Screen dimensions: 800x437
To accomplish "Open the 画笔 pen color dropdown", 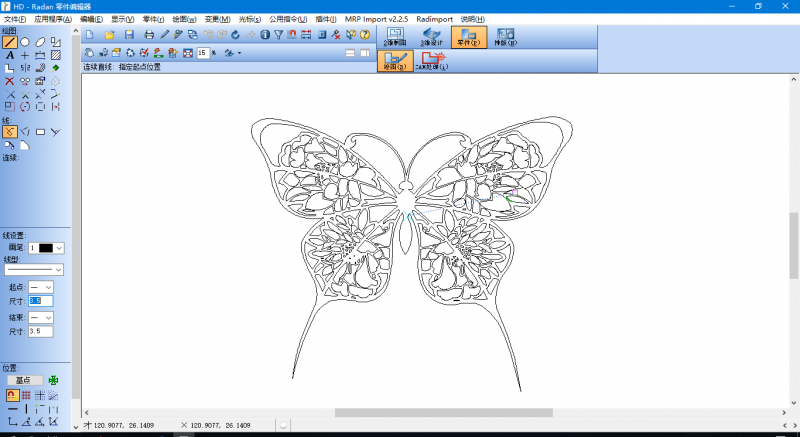I will click(59, 247).
